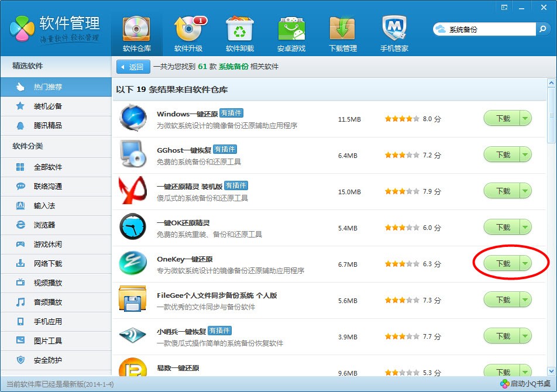
Task: Select 全部软件 category
Action: (x=56, y=167)
